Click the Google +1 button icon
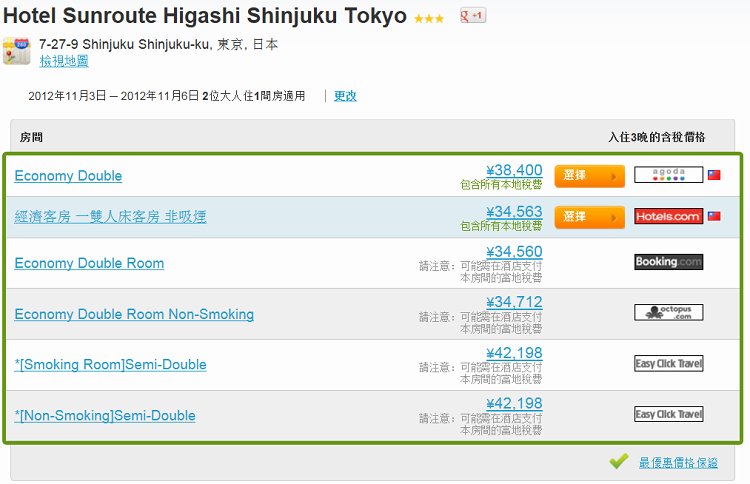This screenshot has width=750, height=484. [x=473, y=16]
